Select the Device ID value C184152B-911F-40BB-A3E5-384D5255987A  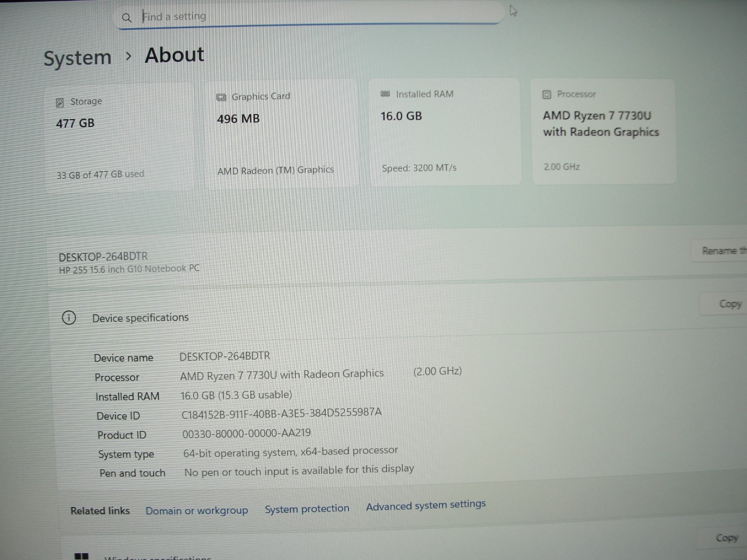click(x=282, y=413)
